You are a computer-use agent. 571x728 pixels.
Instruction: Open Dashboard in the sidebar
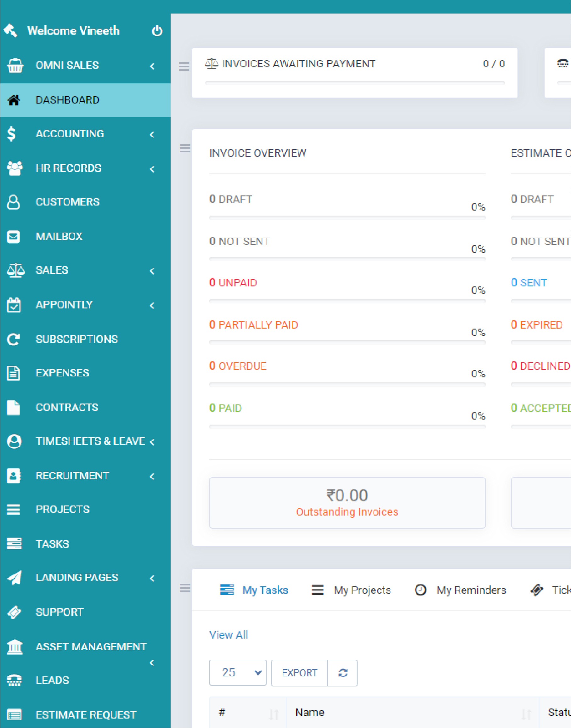(67, 100)
